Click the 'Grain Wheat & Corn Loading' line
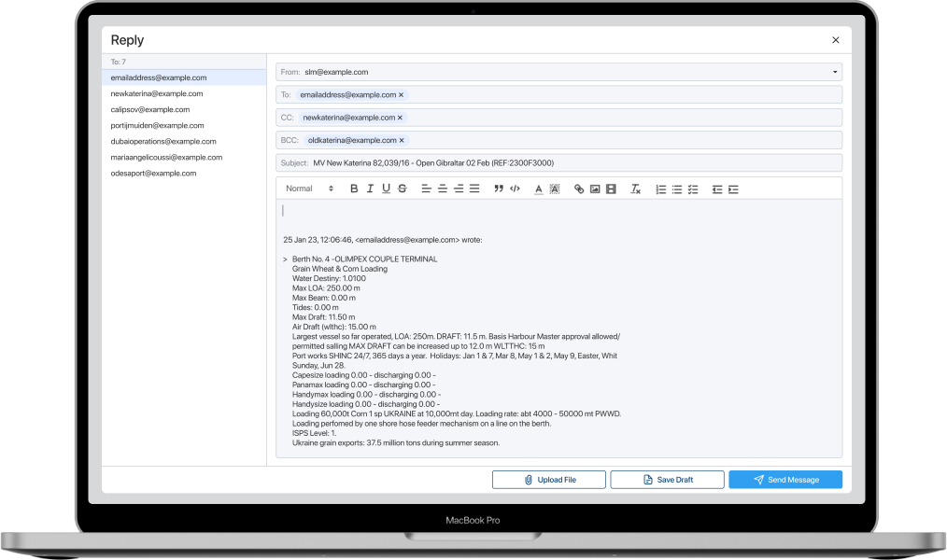Viewport: 947px width, 560px height. point(340,269)
